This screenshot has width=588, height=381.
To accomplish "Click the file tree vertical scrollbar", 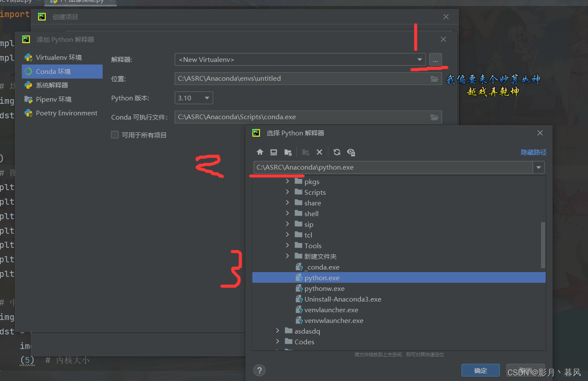I will click(543, 245).
